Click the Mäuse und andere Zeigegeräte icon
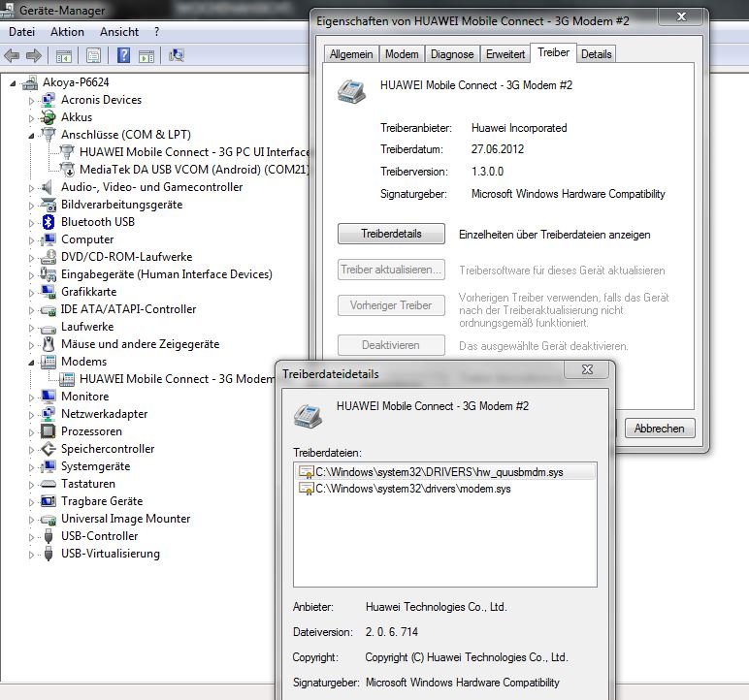 pyautogui.click(x=49, y=344)
